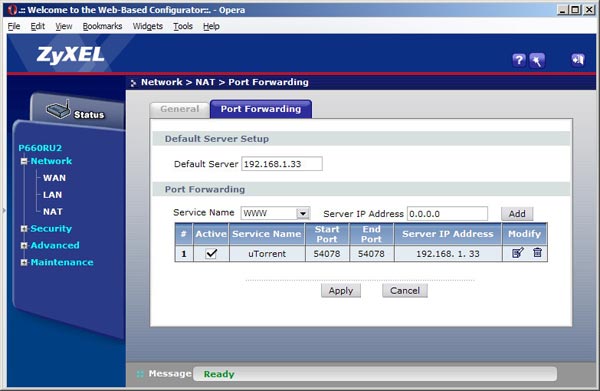Click the Cancel button
This screenshot has width=600, height=391.
405,291
